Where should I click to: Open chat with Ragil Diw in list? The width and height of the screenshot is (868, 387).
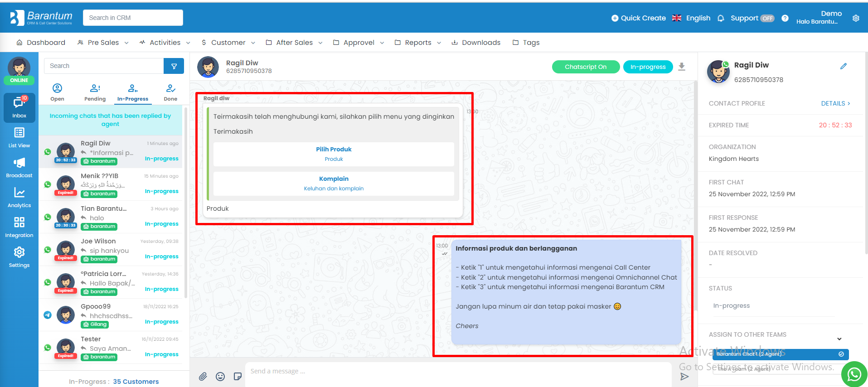pyautogui.click(x=111, y=152)
